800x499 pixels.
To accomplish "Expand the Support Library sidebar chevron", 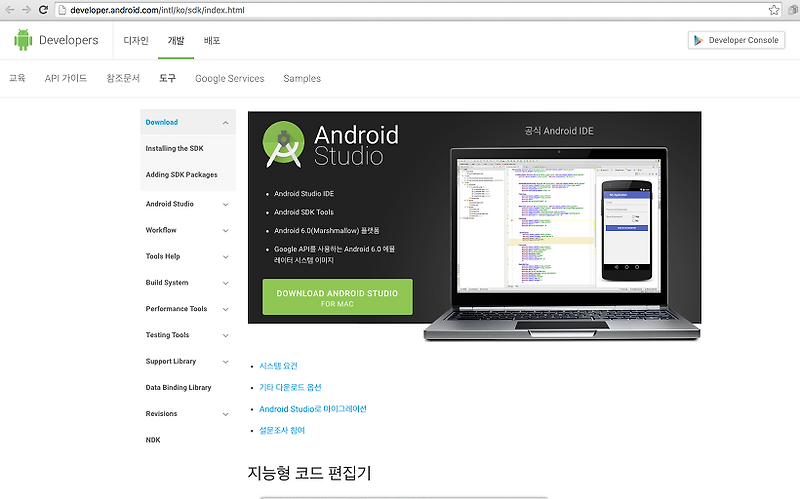I will pyautogui.click(x=226, y=362).
